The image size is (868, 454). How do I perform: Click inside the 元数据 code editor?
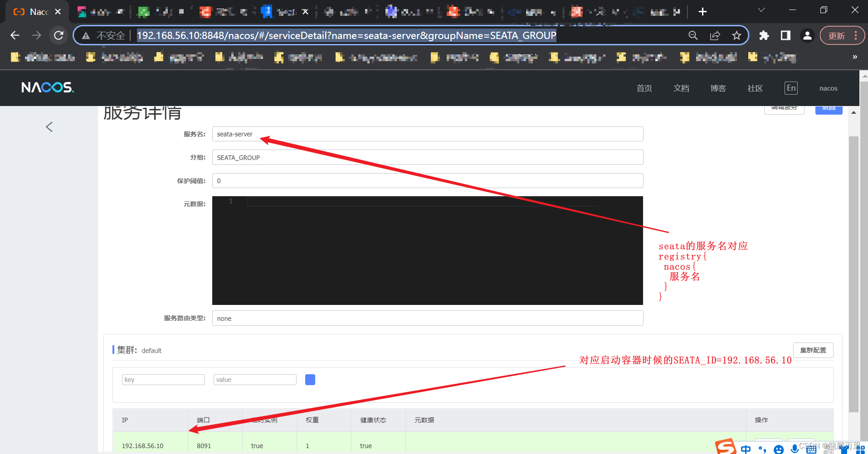[428, 251]
